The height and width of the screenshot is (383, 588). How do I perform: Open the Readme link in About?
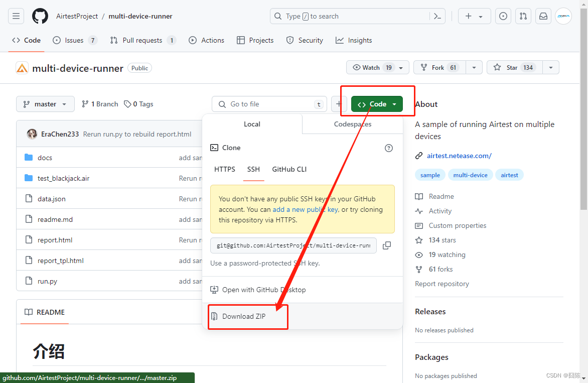pos(434,196)
